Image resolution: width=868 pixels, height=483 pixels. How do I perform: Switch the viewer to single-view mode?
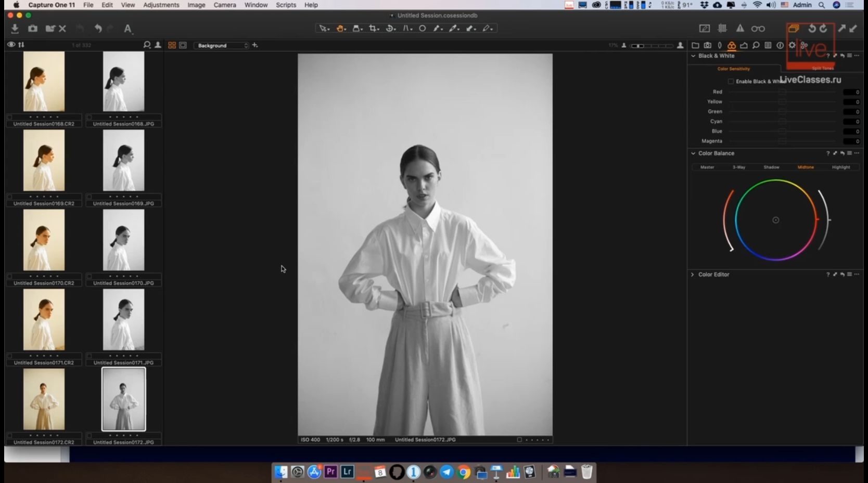pyautogui.click(x=183, y=45)
